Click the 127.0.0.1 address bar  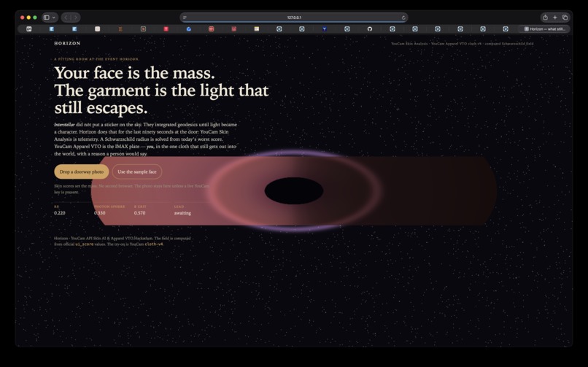(x=294, y=18)
